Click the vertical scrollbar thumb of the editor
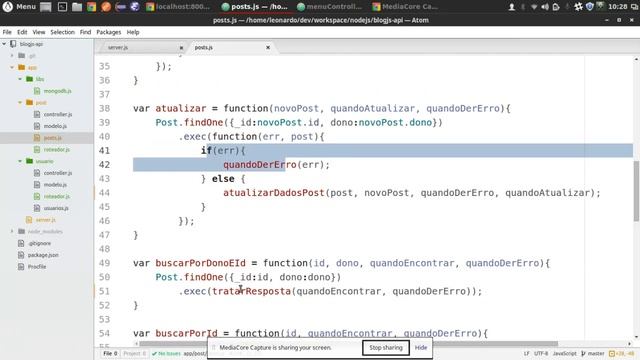The height and width of the screenshot is (360, 640). (x=636, y=191)
